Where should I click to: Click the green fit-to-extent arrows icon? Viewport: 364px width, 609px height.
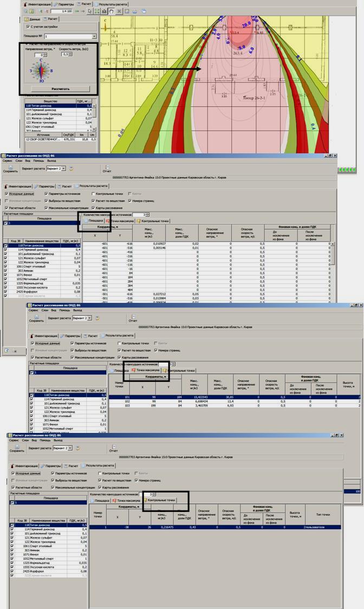click(97, 11)
